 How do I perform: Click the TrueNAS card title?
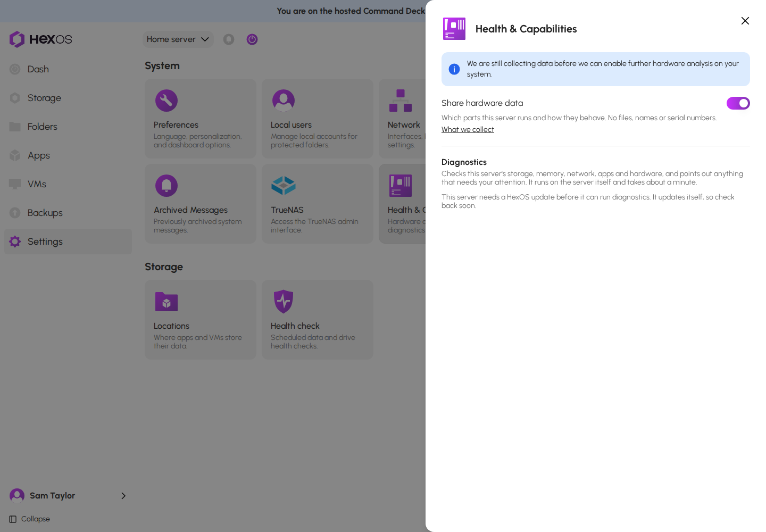pyautogui.click(x=287, y=210)
